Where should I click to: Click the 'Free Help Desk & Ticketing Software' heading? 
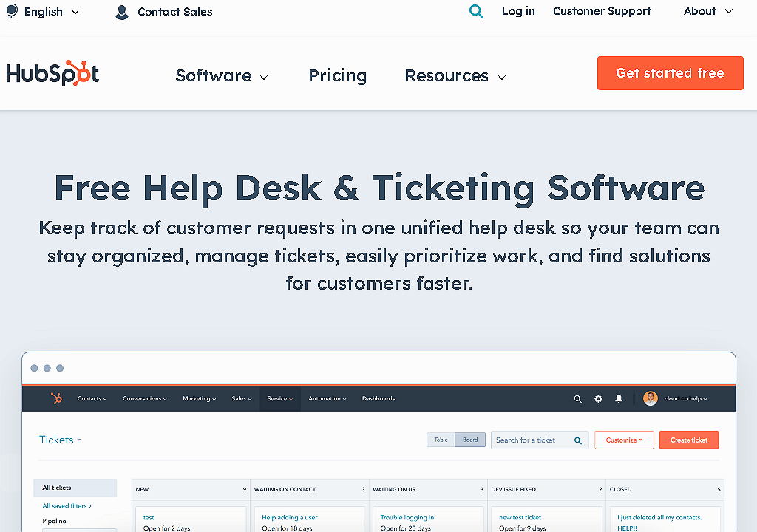coord(379,188)
